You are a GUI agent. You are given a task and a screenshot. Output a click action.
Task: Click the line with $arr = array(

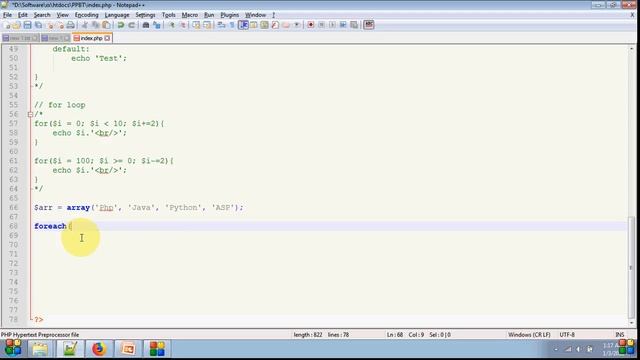coord(139,208)
